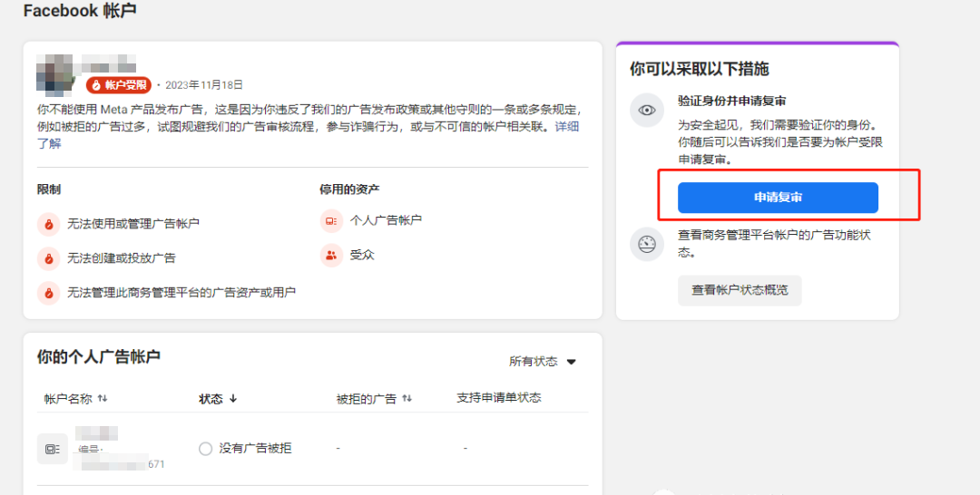Click the date 2023年11月18日
Screen dimensions: 980x495
tap(204, 85)
